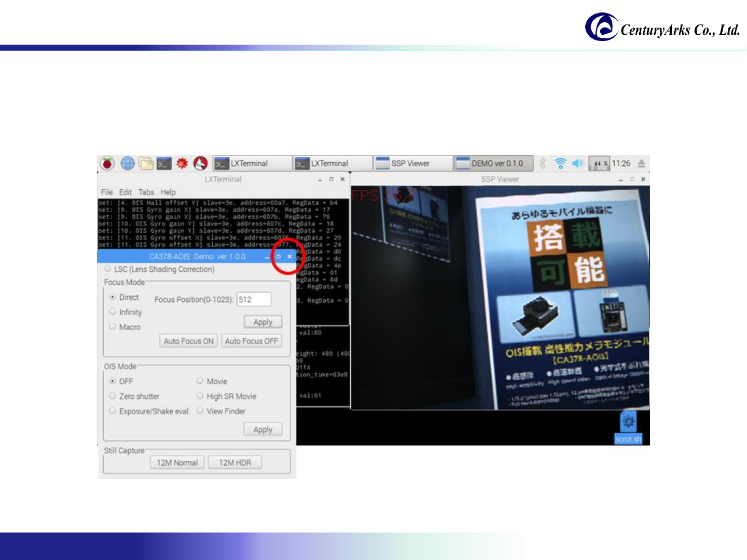The height and width of the screenshot is (560, 747).
Task: Click the CA378-AOIS Demo ver 1.0.0 title text
Action: pos(197,257)
